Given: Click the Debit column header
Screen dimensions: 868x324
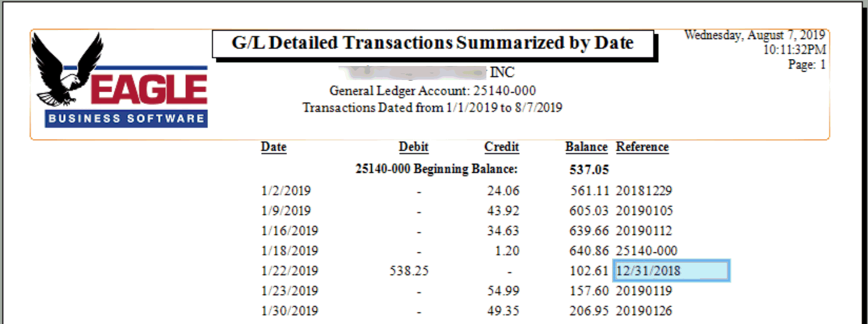Looking at the screenshot, I should [413, 147].
